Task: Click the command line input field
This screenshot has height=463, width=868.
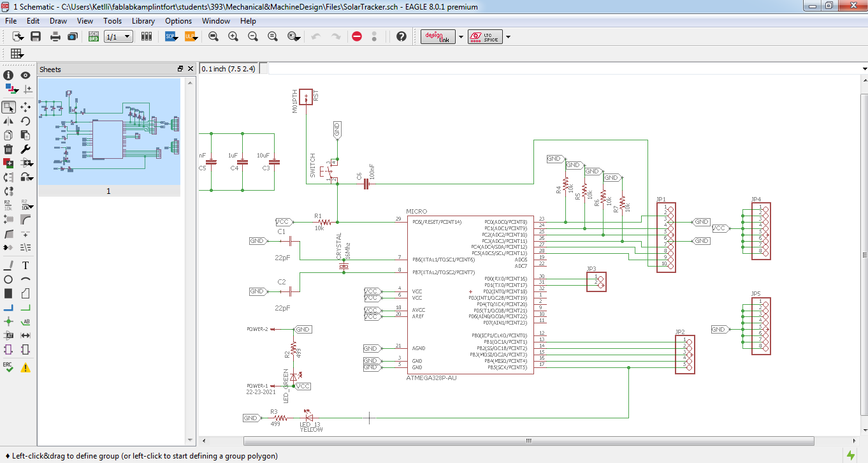Action: tap(564, 68)
